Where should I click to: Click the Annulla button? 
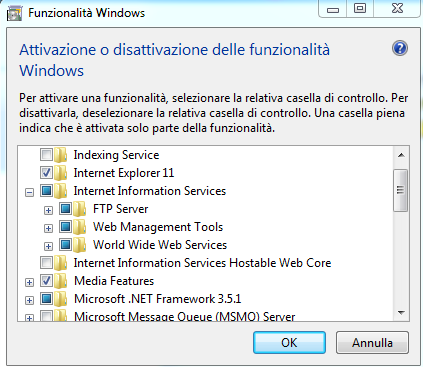tap(372, 342)
